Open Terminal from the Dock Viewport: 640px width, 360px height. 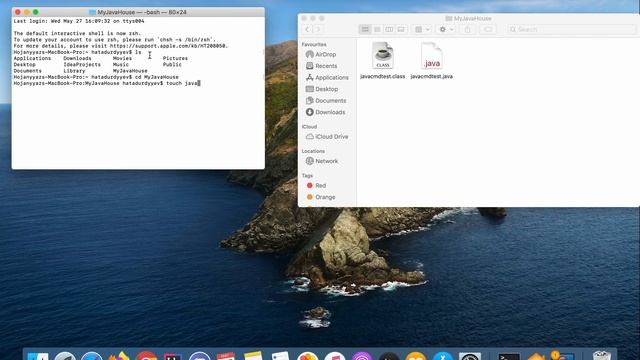pyautogui.click(x=509, y=356)
